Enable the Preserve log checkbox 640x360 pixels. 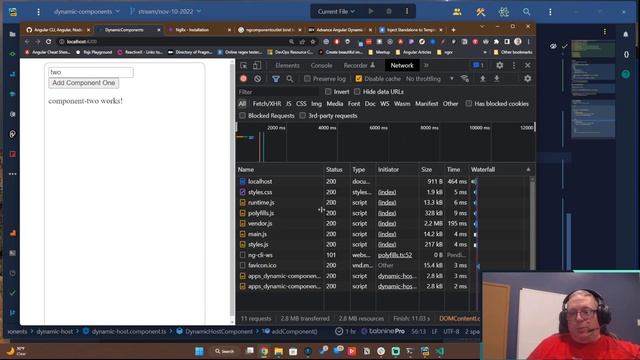click(x=307, y=78)
